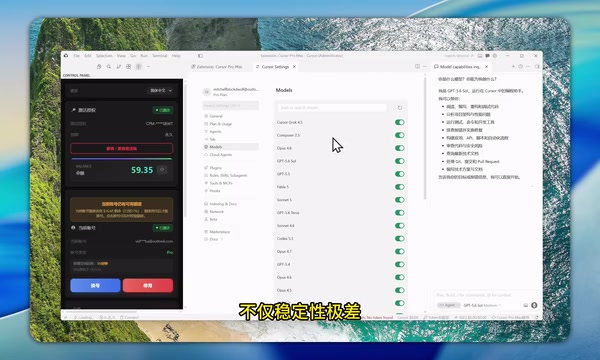Toggle the Opus 4.7 model switch
Image resolution: width=600 pixels, height=360 pixels.
399,251
